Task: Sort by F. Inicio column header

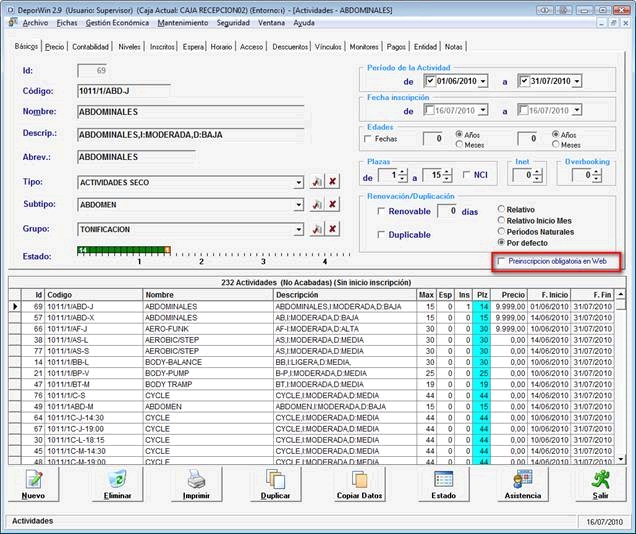Action: pos(549,295)
